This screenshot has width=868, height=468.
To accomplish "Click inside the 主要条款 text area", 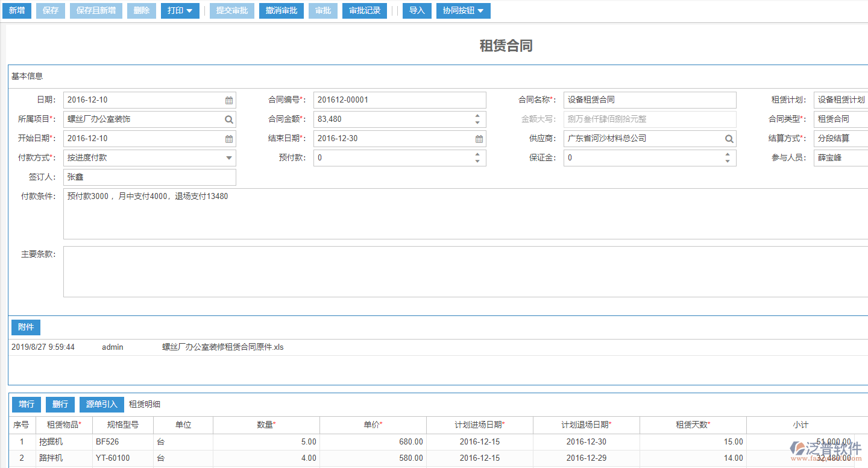I will pyautogui.click(x=362, y=270).
